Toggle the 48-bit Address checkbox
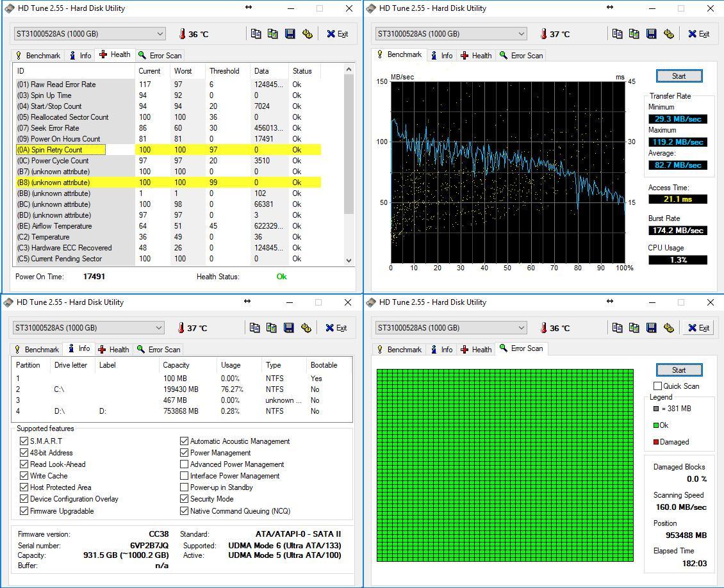The width and height of the screenshot is (724, 588). point(24,453)
